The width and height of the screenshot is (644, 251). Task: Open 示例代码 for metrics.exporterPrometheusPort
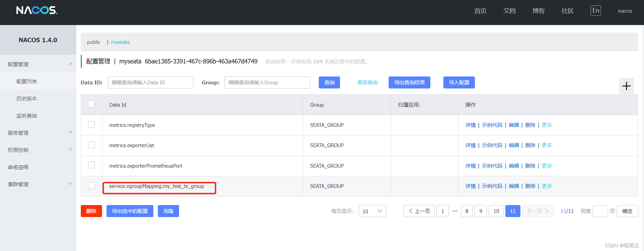click(492, 166)
